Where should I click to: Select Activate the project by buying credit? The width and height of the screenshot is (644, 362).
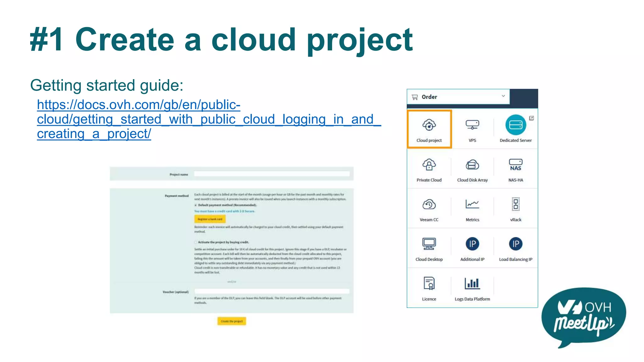click(196, 242)
